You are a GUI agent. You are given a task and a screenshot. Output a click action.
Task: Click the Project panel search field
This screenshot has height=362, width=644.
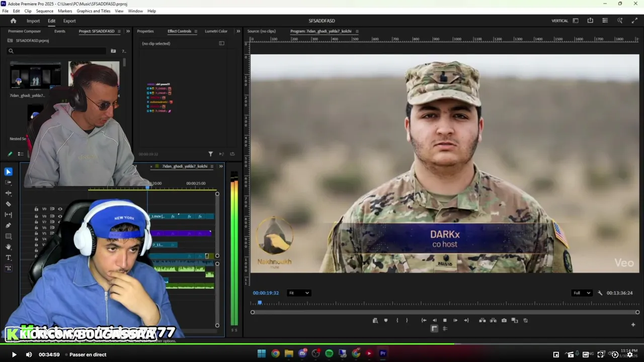pos(57,51)
